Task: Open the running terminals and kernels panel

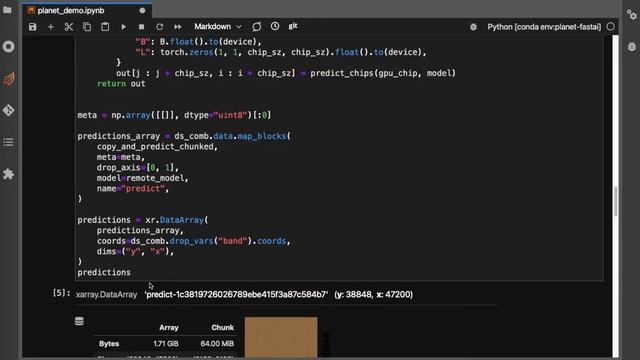Action: (x=8, y=47)
